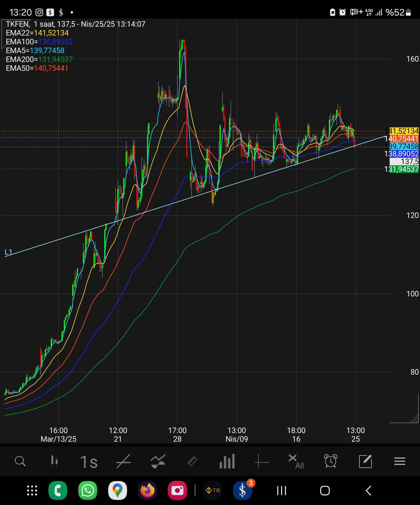Click the orange 140,75441 price tag

tap(404, 138)
